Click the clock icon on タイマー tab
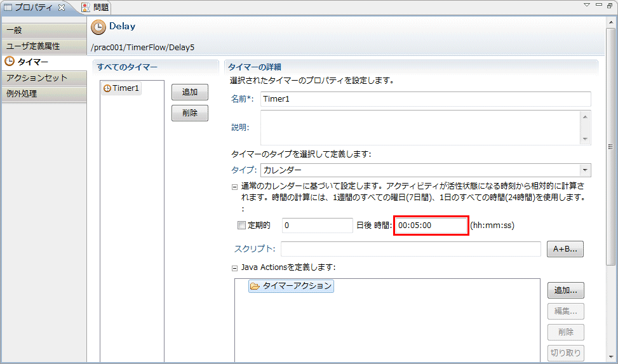This screenshot has width=618, height=364. click(x=10, y=62)
